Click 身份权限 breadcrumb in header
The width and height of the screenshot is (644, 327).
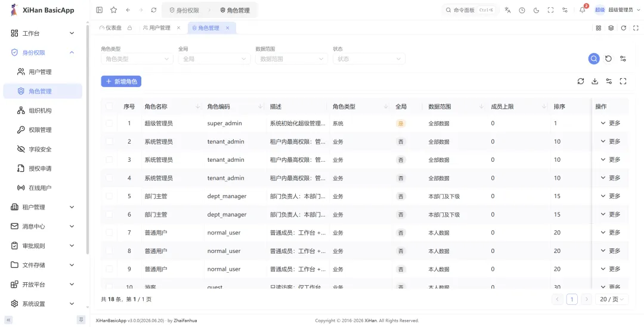tap(184, 10)
